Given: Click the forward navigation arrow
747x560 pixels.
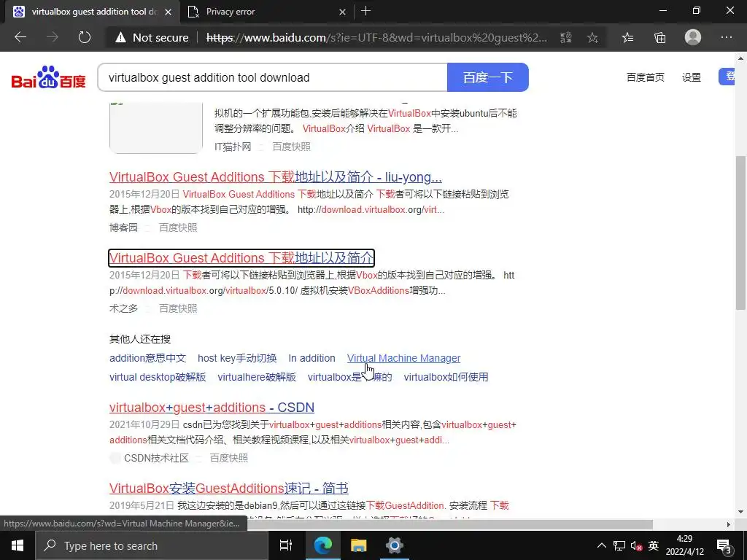Looking at the screenshot, I should [x=53, y=37].
